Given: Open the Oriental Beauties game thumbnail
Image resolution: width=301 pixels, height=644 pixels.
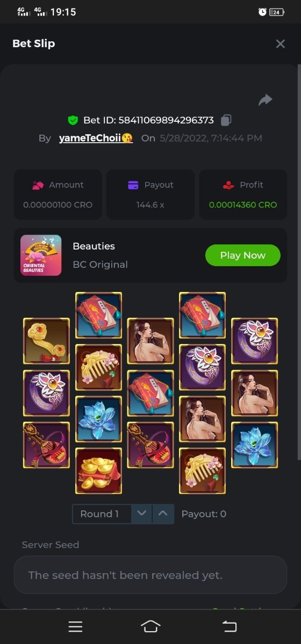Looking at the screenshot, I should coord(41,255).
